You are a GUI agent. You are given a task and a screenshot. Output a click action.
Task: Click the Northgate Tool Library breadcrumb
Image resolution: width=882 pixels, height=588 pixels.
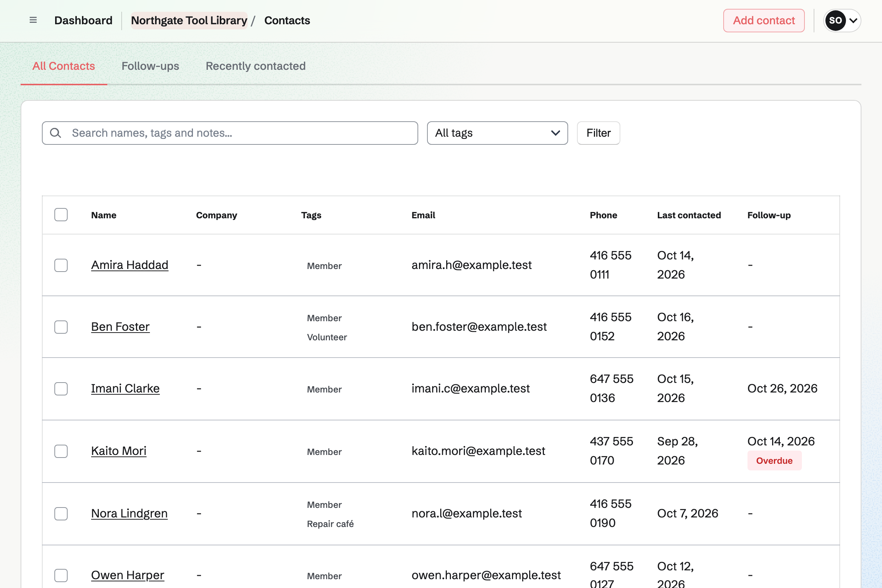189,20
